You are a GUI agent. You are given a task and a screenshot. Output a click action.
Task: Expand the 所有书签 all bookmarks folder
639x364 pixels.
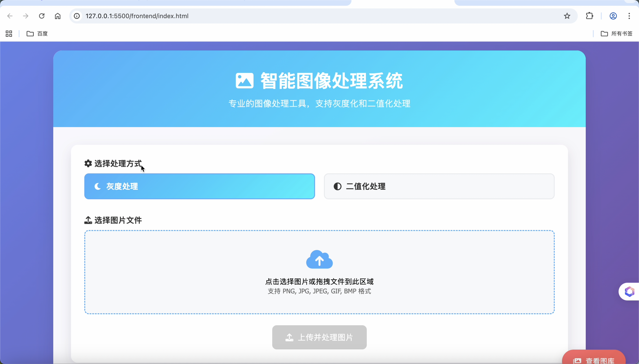(x=617, y=33)
